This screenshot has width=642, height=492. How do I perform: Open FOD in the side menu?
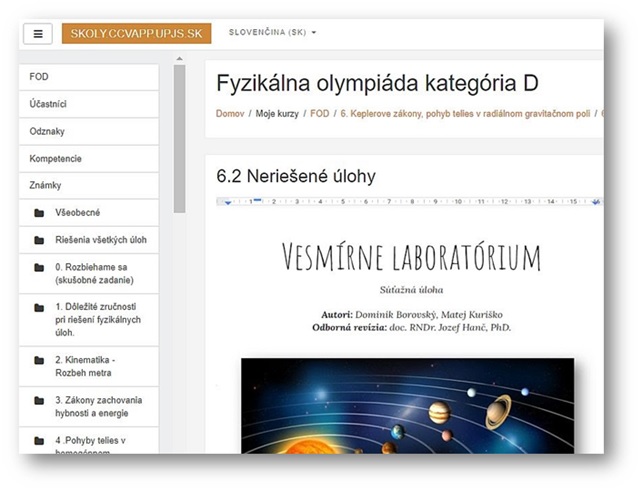click(88, 77)
